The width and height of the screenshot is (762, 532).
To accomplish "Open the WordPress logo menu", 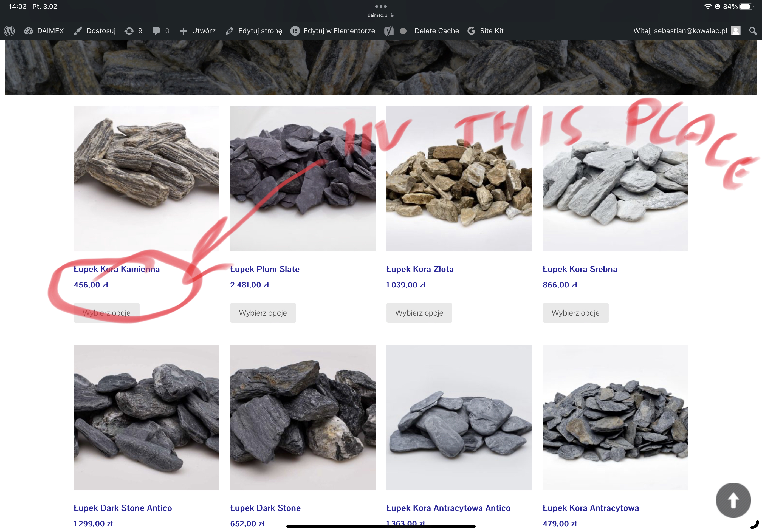I will (x=9, y=31).
